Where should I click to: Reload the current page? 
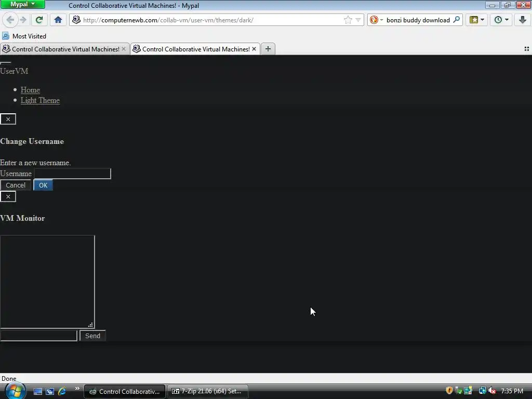click(x=39, y=20)
